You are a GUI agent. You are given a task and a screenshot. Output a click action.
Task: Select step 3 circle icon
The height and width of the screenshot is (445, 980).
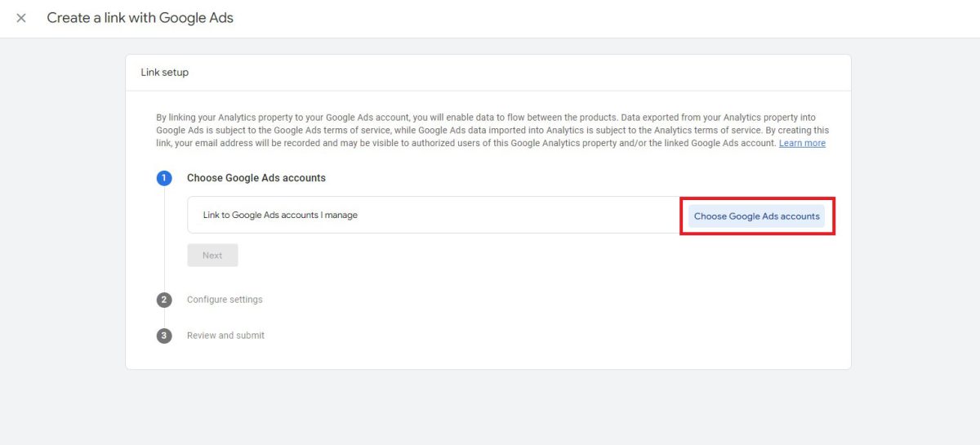[x=164, y=336]
